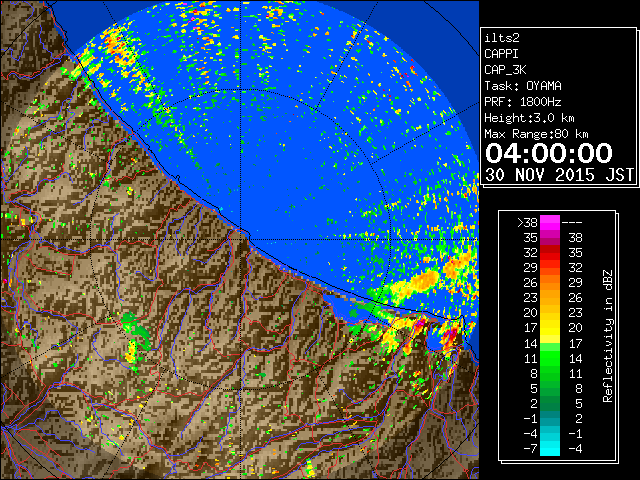Click the ">38" legend label
This screenshot has width=640, height=480.
(527, 222)
